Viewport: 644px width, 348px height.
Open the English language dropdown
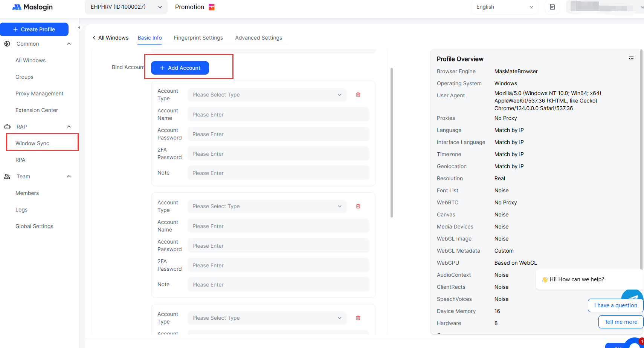(505, 7)
